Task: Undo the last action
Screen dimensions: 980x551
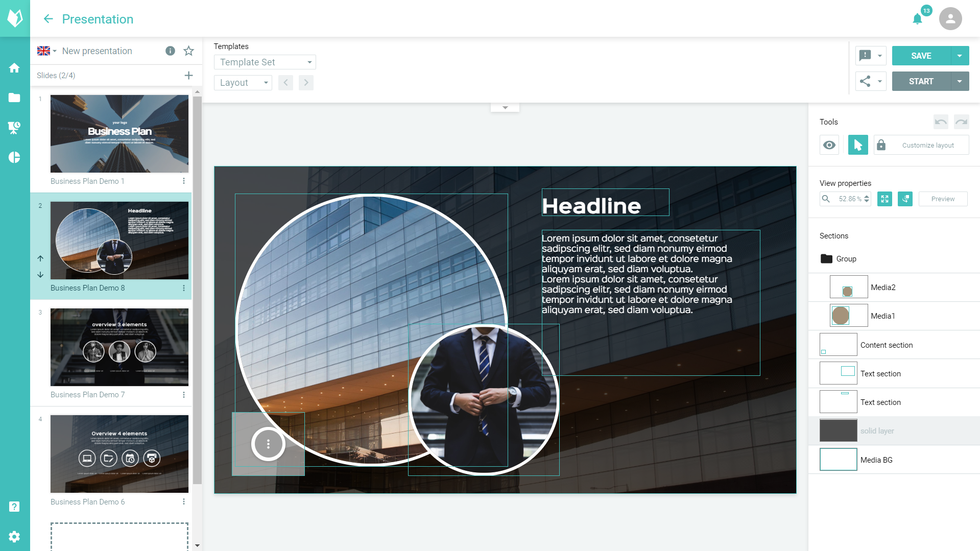Action: click(x=941, y=122)
